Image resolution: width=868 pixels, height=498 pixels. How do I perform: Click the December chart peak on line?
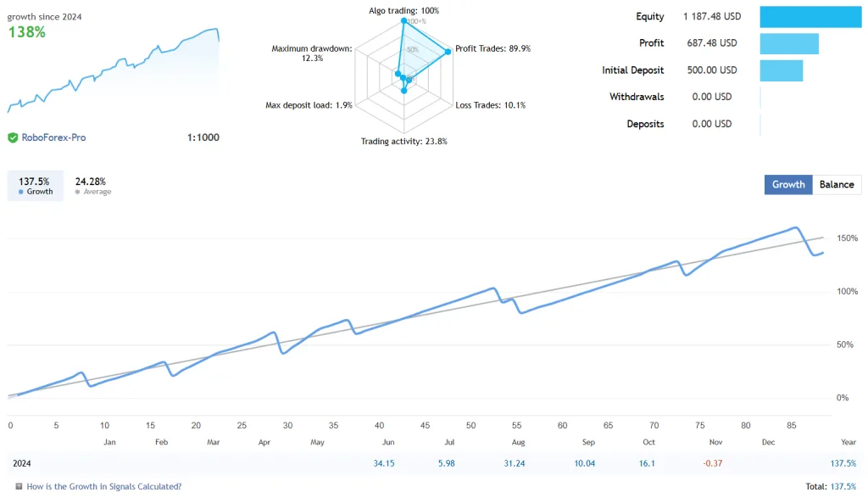click(795, 227)
